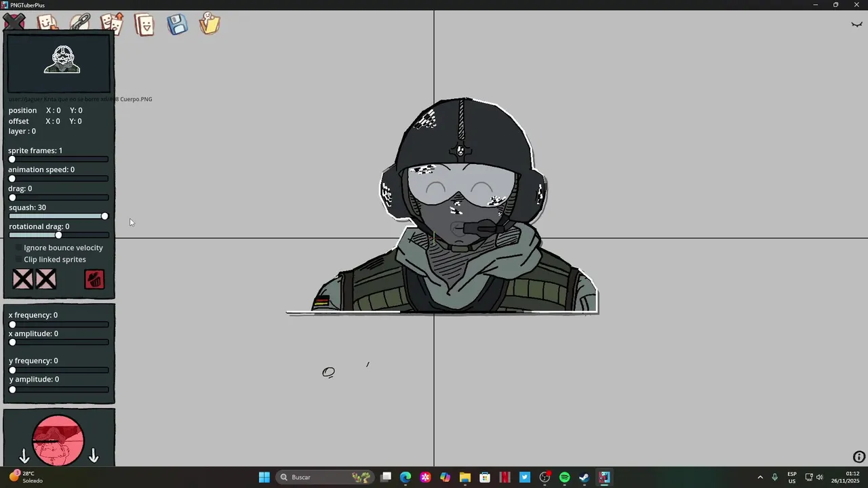Click the sprite frames slider
Image resolution: width=868 pixels, height=488 pixels.
pos(58,159)
